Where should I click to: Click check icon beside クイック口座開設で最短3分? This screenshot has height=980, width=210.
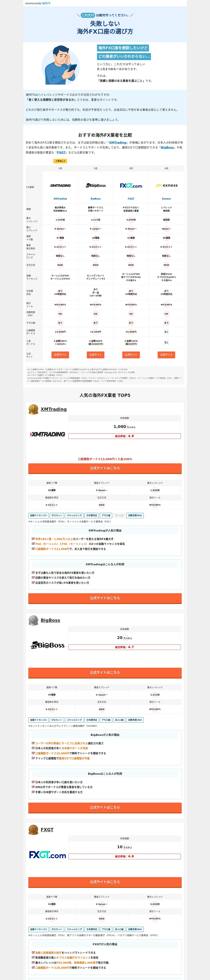33,758
